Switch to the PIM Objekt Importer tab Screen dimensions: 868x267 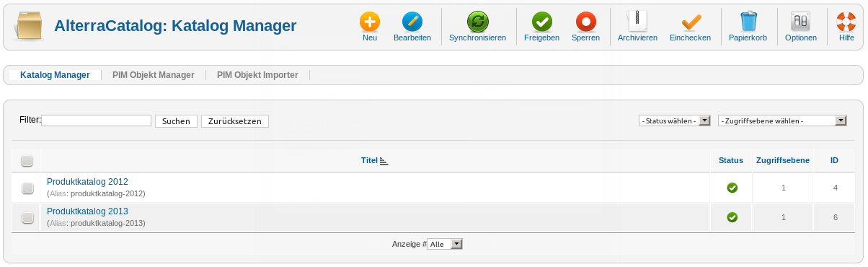click(x=257, y=75)
